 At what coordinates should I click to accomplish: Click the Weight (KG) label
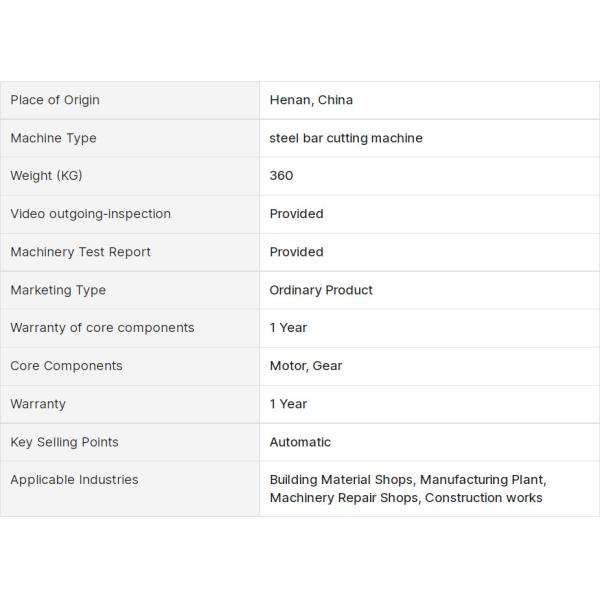coord(46,176)
